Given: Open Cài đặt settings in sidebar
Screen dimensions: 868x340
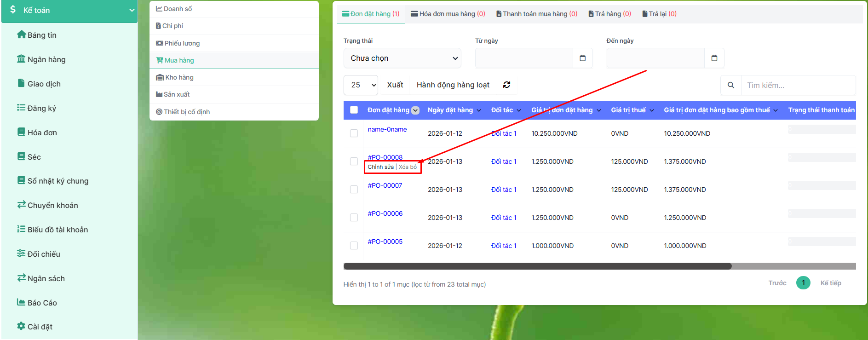Looking at the screenshot, I should [x=40, y=327].
